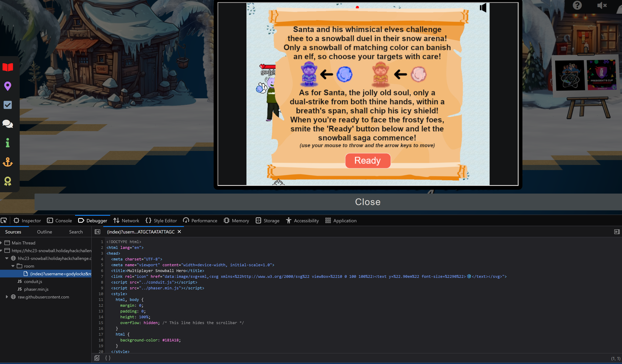Screen dimensions: 622x364
Task: Click the info icon in left sidebar
Action: [x=7, y=143]
